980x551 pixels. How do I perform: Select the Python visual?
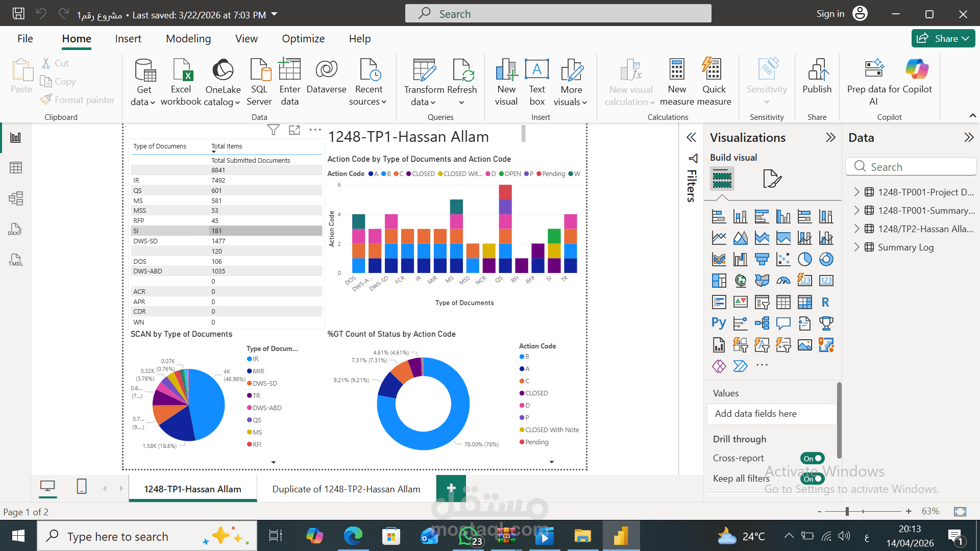click(719, 323)
